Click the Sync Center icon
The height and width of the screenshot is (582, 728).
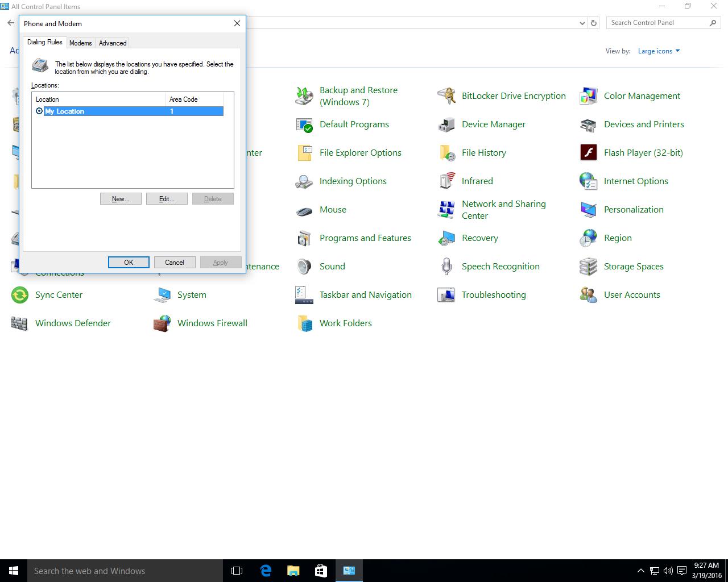click(20, 295)
